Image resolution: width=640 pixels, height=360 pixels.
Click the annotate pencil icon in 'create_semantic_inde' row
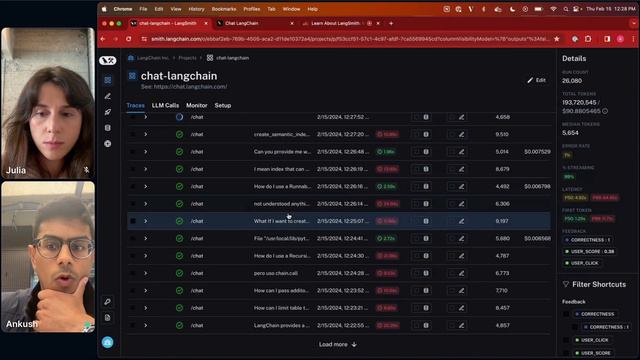coord(462,134)
